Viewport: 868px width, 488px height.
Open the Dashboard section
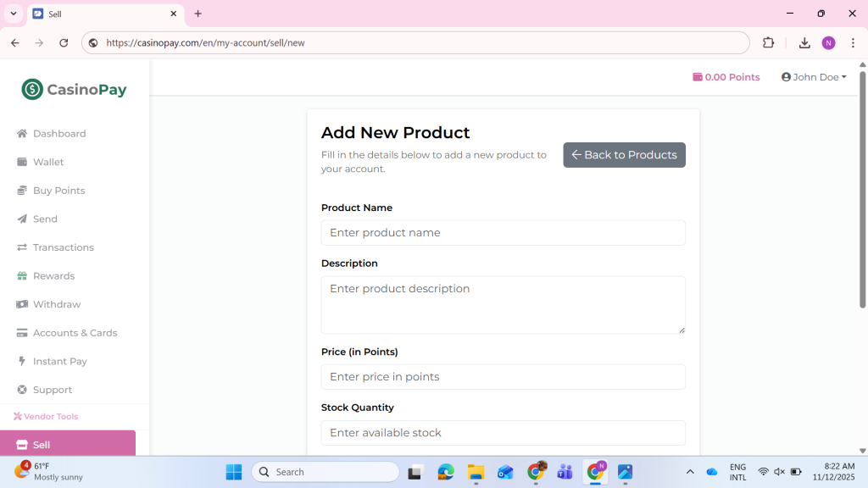[x=59, y=133]
